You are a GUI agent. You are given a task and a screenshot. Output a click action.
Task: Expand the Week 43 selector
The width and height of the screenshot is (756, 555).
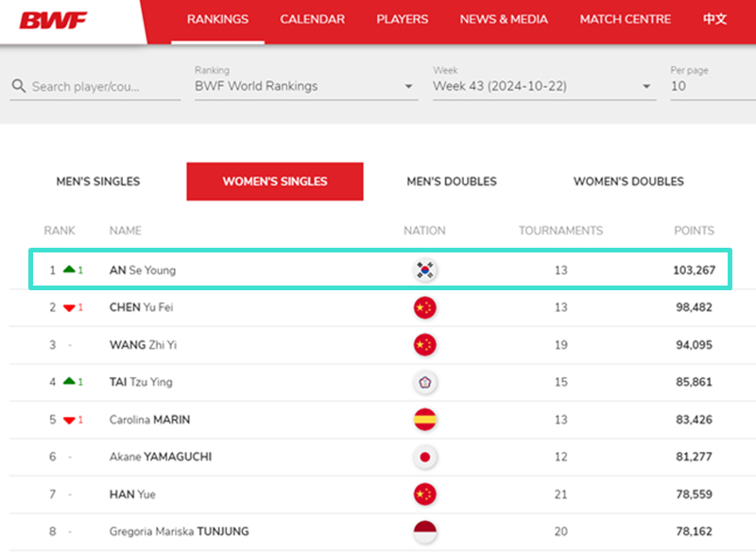[x=542, y=86]
